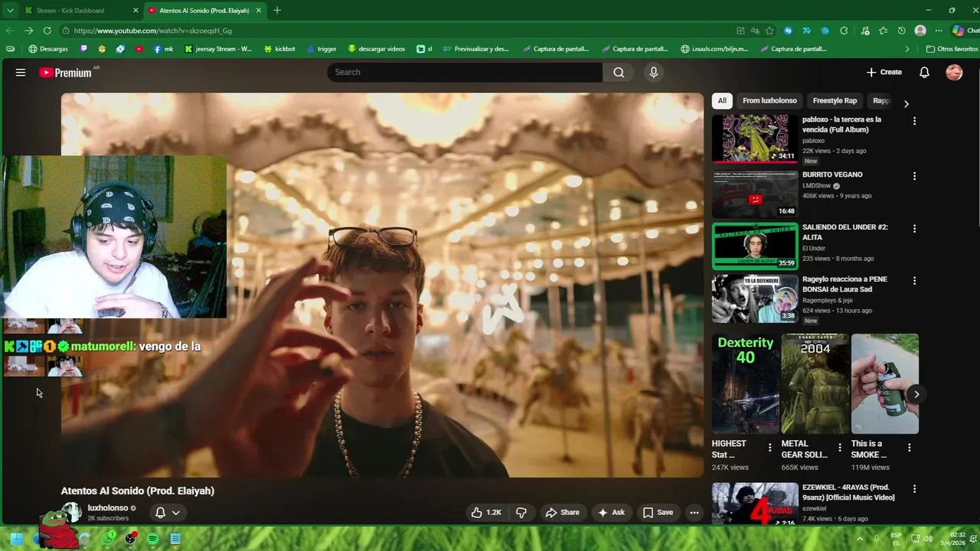980x551 pixels.
Task: Show more filter chips with right arrow
Action: click(x=906, y=103)
